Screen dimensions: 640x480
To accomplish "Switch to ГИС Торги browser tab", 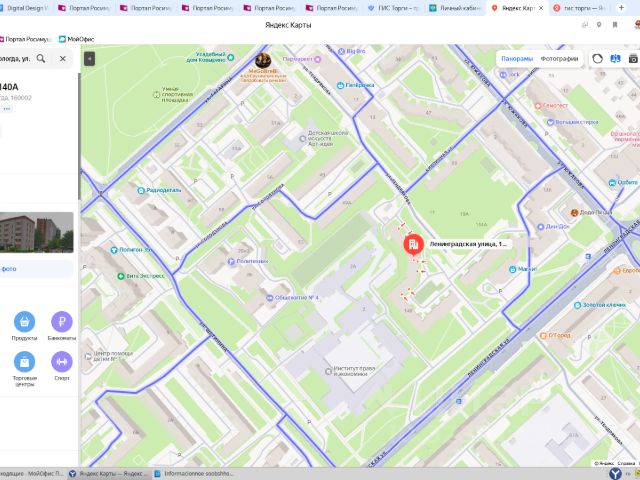I will tap(393, 8).
